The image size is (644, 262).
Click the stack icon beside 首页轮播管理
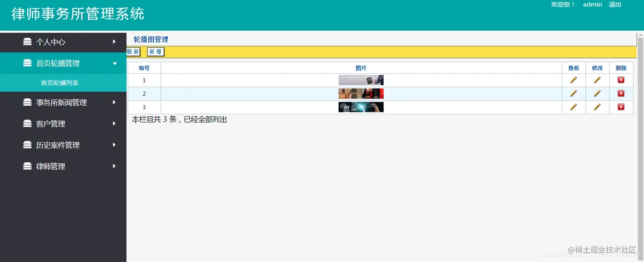pos(27,63)
